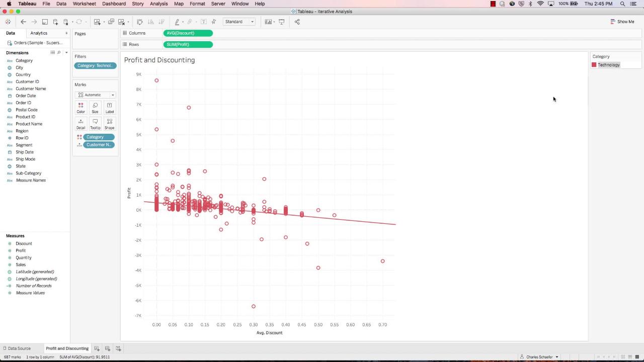Open the Standard fit dropdown
Viewport: 644px width, 362px height.
(239, 22)
